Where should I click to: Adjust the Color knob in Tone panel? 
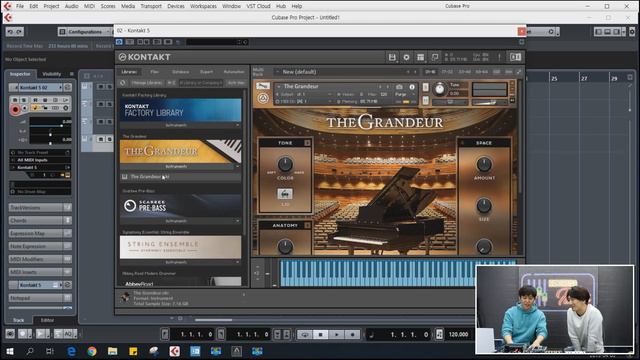285,164
